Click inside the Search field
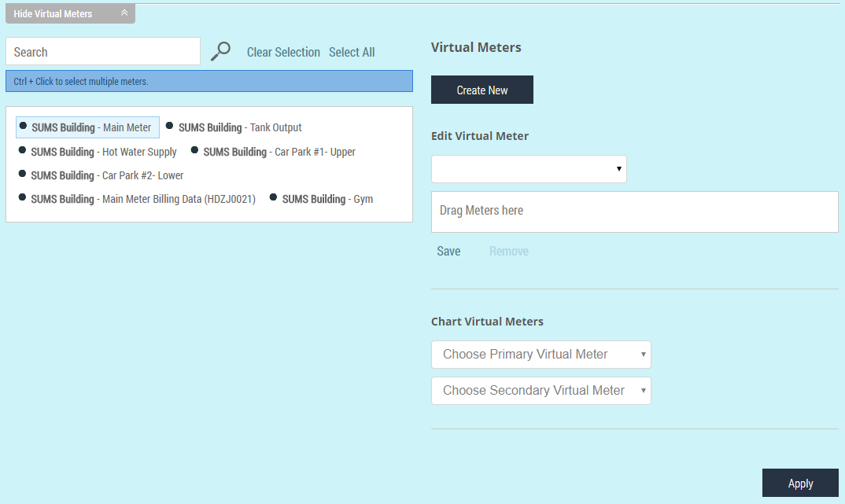Screen dimensions: 845x504 (102, 50)
